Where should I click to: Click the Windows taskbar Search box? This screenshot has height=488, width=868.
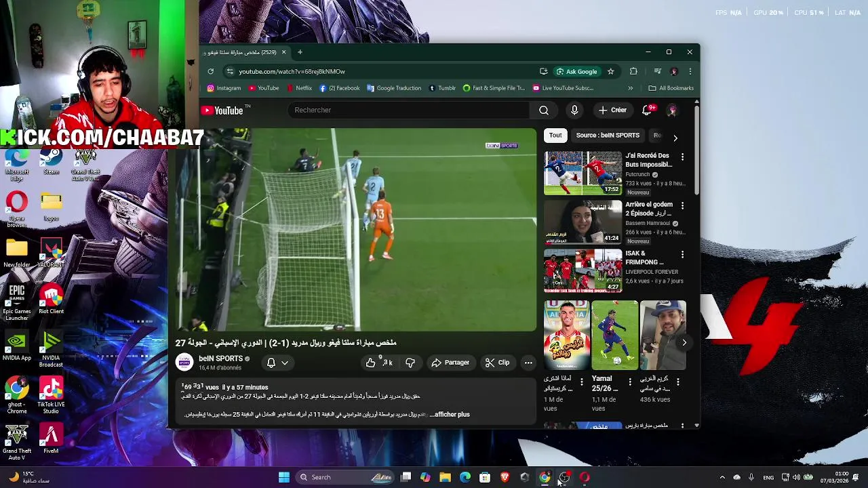point(345,477)
